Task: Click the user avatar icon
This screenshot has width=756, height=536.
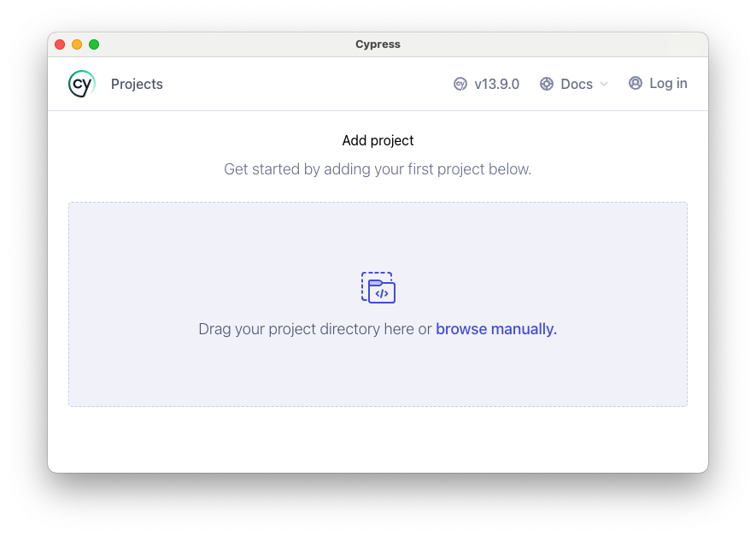Action: [x=635, y=83]
